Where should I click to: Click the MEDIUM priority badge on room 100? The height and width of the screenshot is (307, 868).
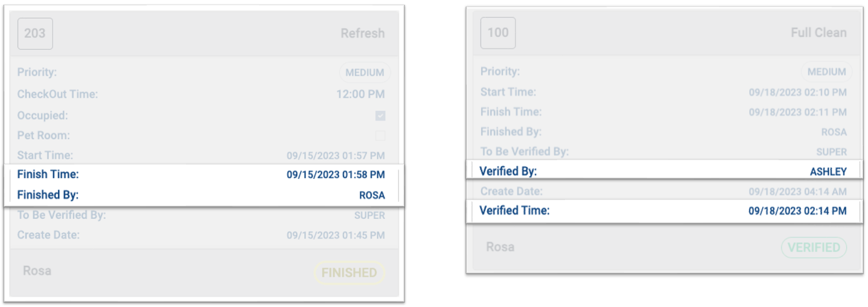point(826,72)
